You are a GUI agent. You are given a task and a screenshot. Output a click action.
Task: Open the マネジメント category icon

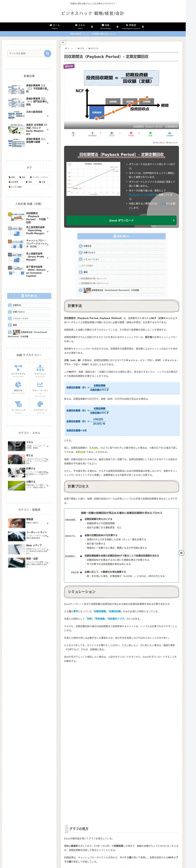pos(40,371)
